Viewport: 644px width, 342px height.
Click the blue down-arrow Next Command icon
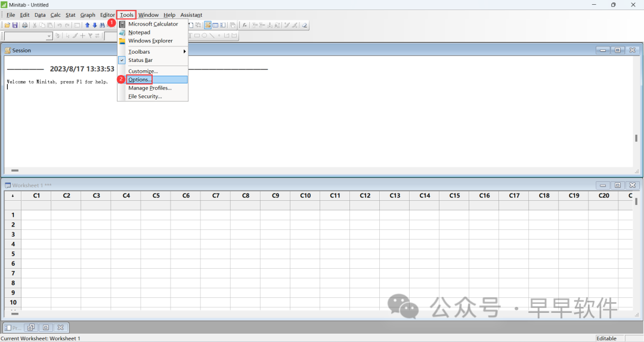point(95,25)
